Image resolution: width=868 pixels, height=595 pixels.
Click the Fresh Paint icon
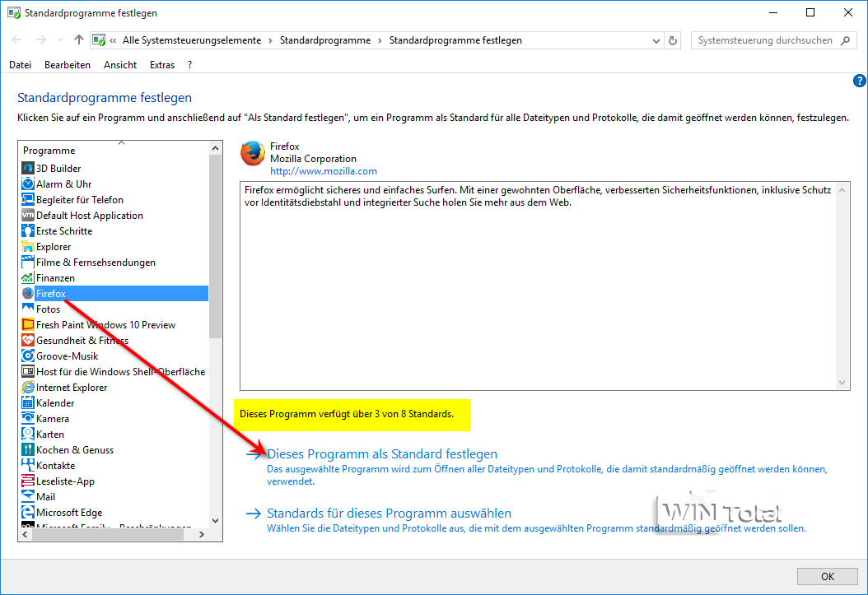[28, 324]
